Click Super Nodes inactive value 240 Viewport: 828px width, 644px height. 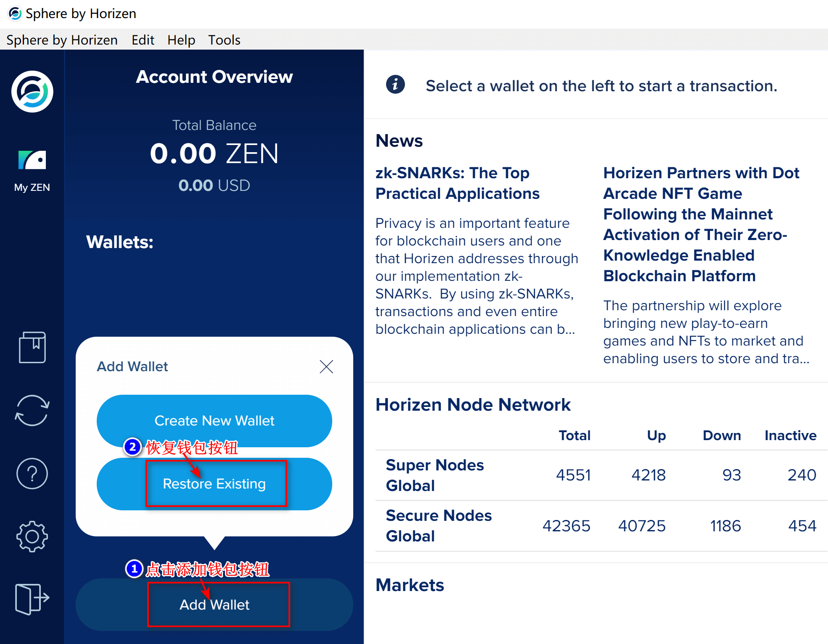pos(802,475)
